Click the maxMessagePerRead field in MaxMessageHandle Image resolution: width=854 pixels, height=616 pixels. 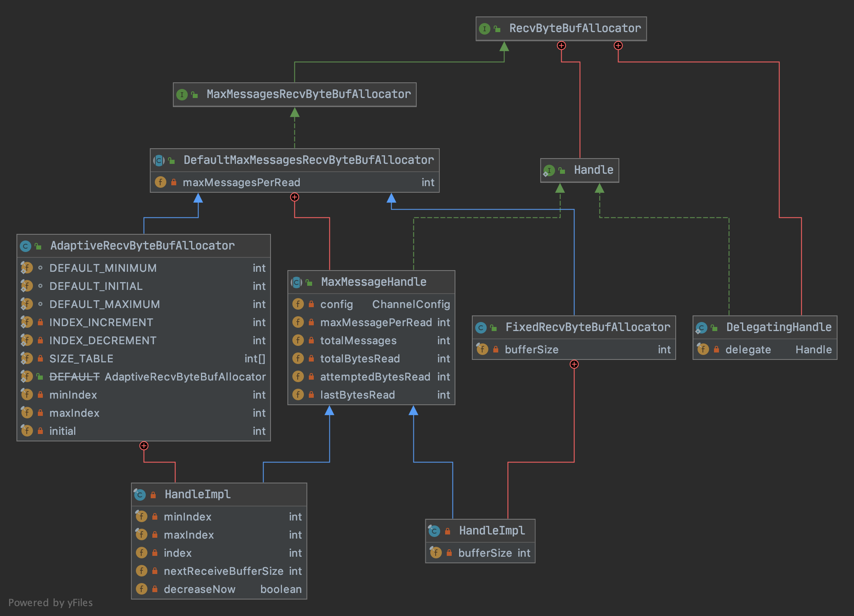point(371,322)
